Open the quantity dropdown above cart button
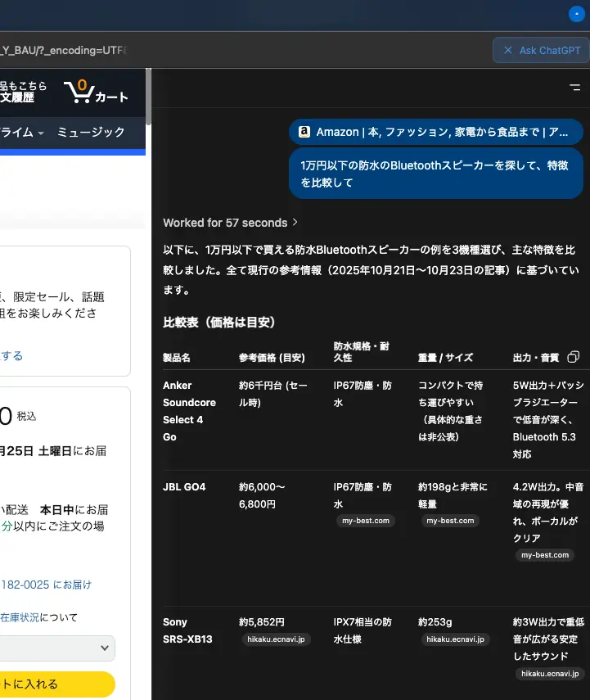Image resolution: width=590 pixels, height=700 pixels. pyautogui.click(x=57, y=648)
